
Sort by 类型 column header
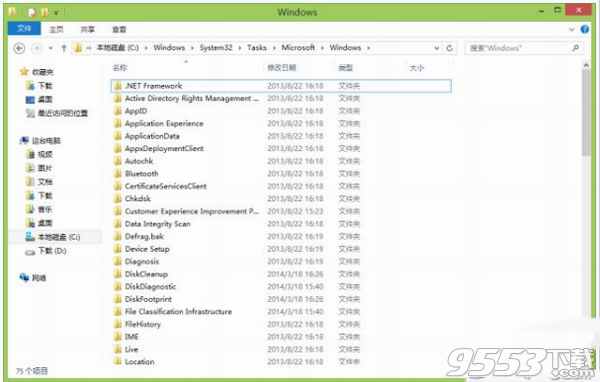tap(346, 68)
